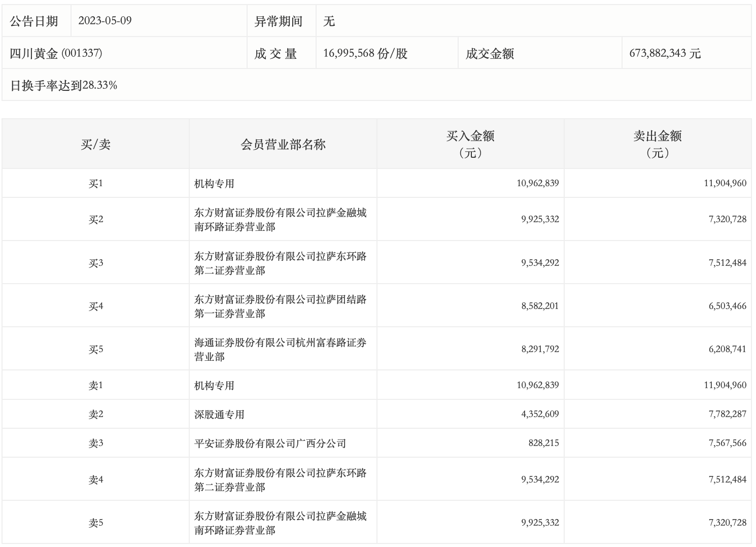Screen dimensions: 756x547
Task: Click the turnover amount 673,882,343 元
Action: coord(665,53)
